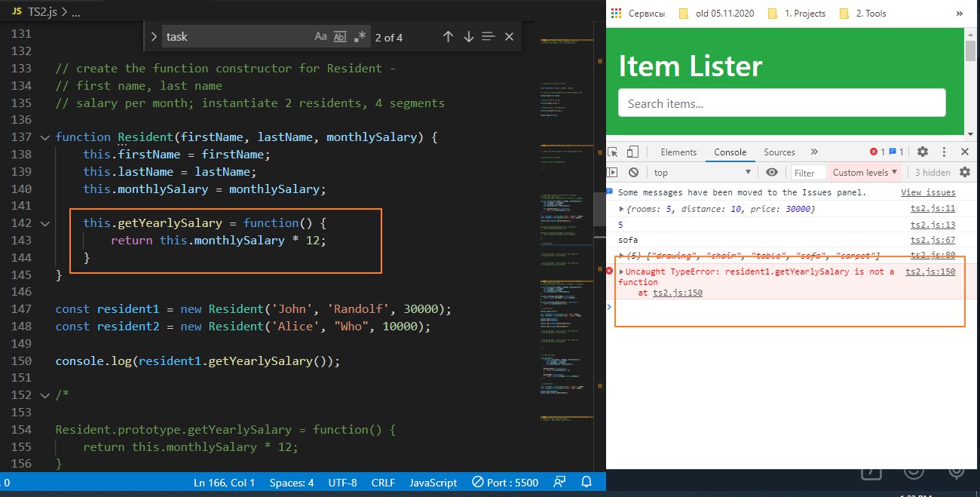Open the browser apps grid icon
This screenshot has width=980, height=497.
point(617,13)
